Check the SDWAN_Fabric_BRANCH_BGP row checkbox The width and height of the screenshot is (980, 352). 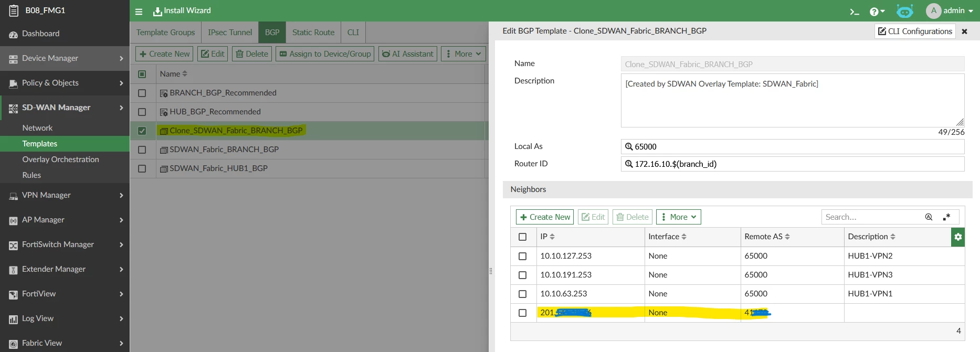(x=142, y=150)
